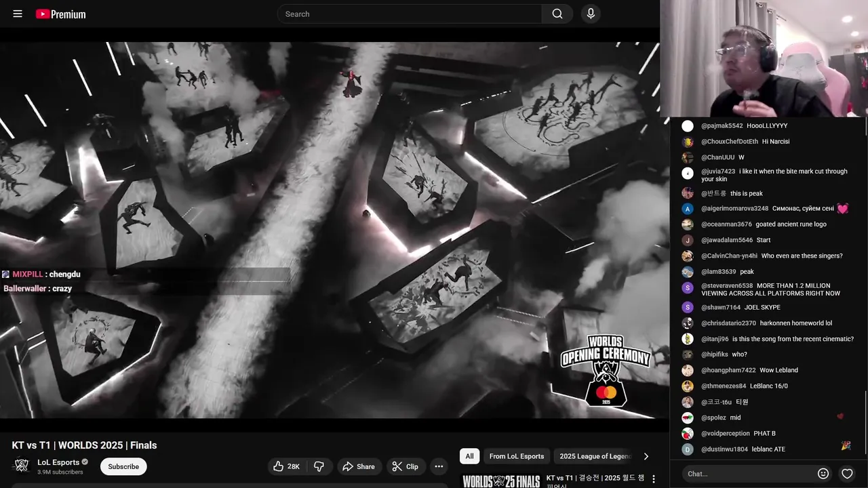Click the magnifier search button
This screenshot has width=868, height=488.
point(557,14)
